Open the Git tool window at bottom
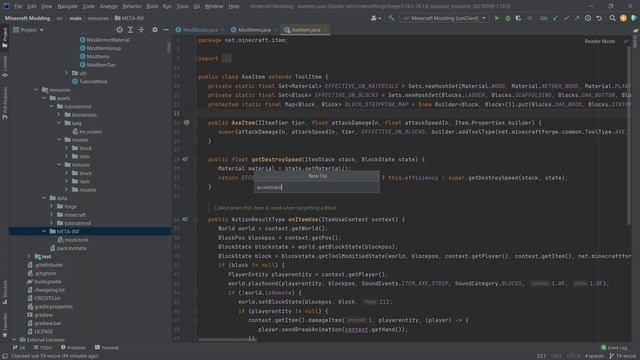This screenshot has height=360, width=640. tap(19, 348)
